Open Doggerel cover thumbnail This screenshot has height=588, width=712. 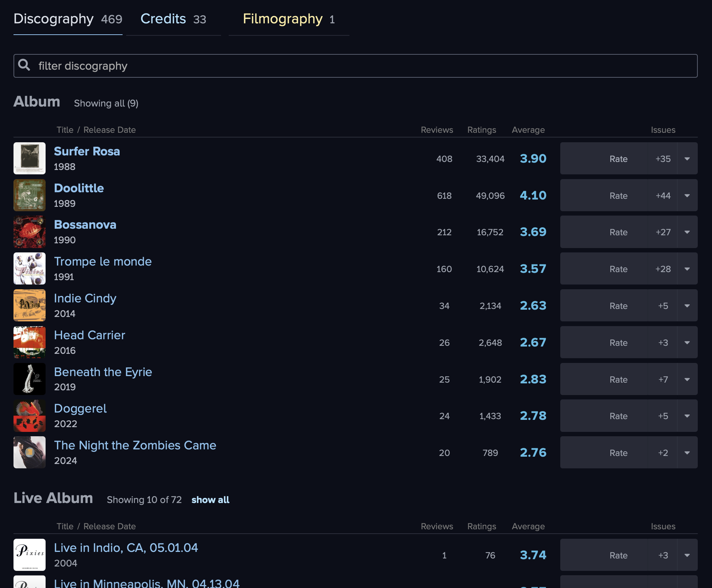tap(30, 416)
